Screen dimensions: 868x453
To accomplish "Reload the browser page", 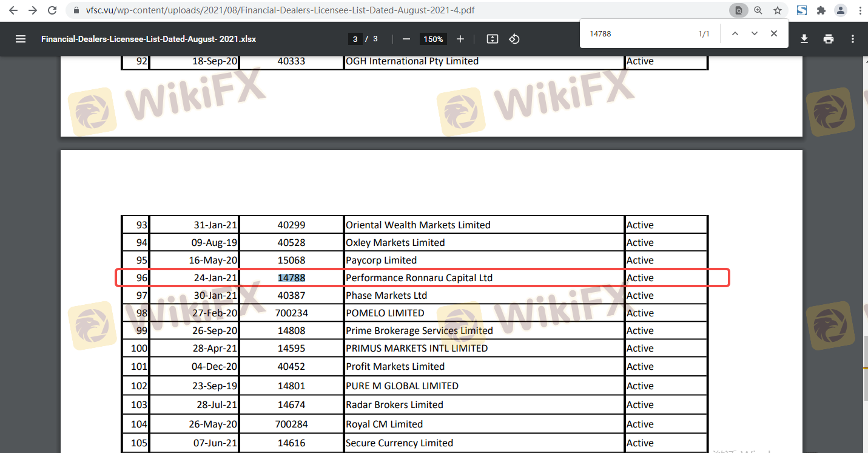I will pyautogui.click(x=53, y=10).
